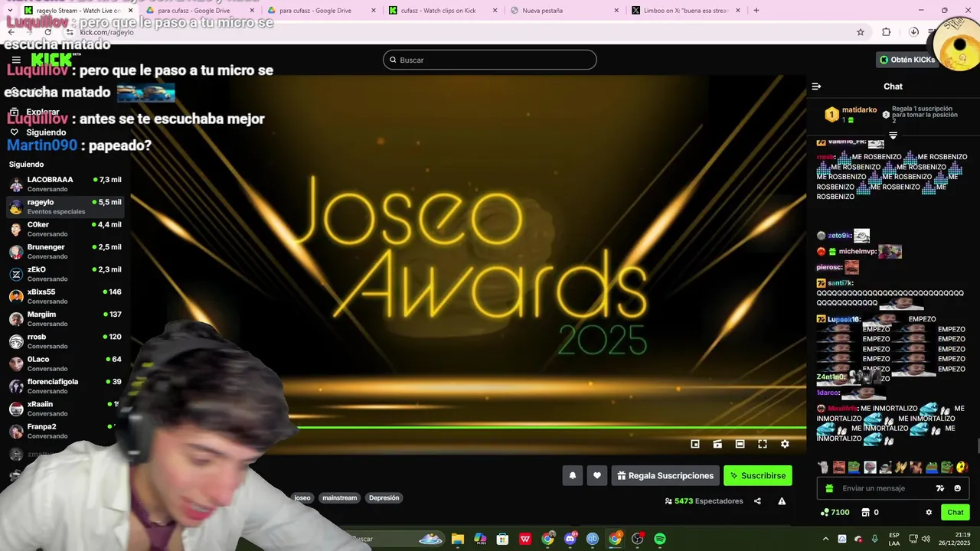Open the 7TV emote menu
Viewport: 980px width, 551px height.
[x=940, y=488]
